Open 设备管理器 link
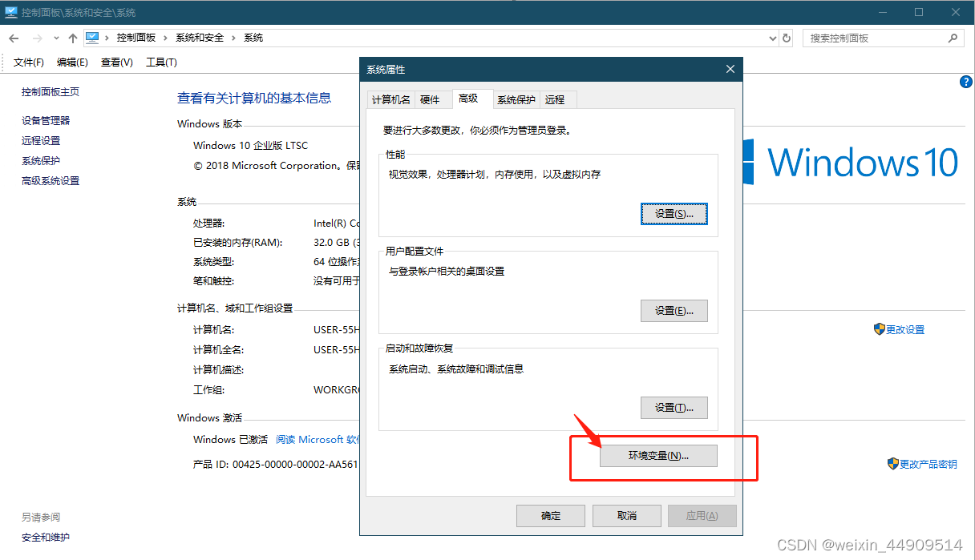Viewport: 975px width, 560px height. [46, 120]
